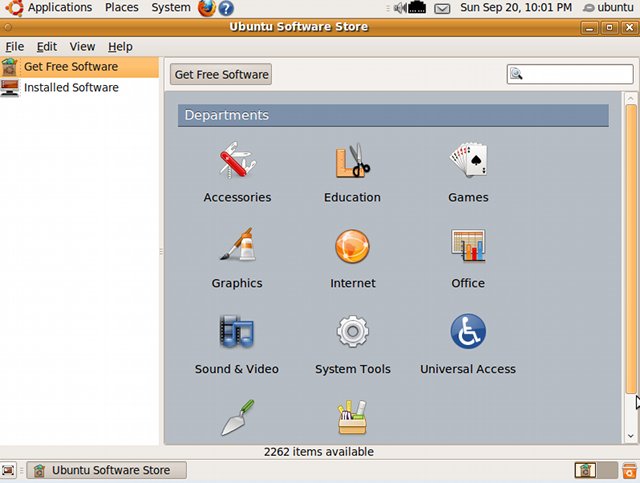Open the Accessories department icon

click(x=238, y=160)
